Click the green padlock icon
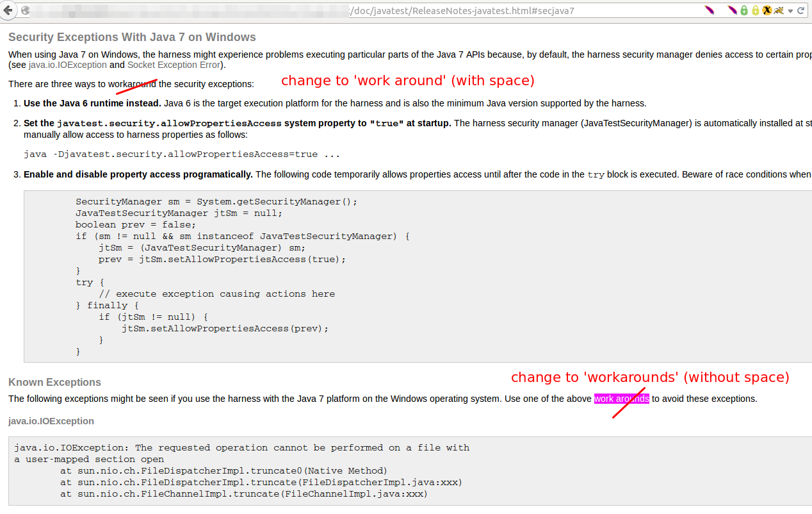Viewport: 812px width, 514px height. [x=744, y=10]
